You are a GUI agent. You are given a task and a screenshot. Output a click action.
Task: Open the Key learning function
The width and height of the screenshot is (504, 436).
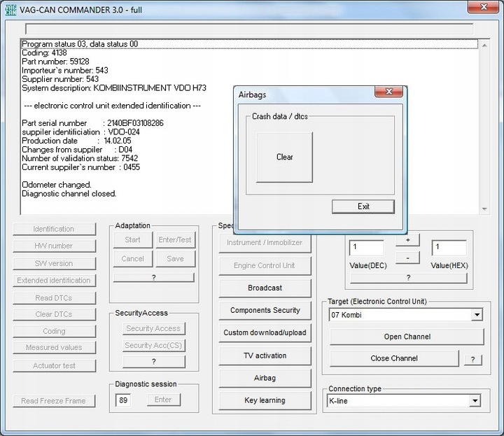(265, 400)
